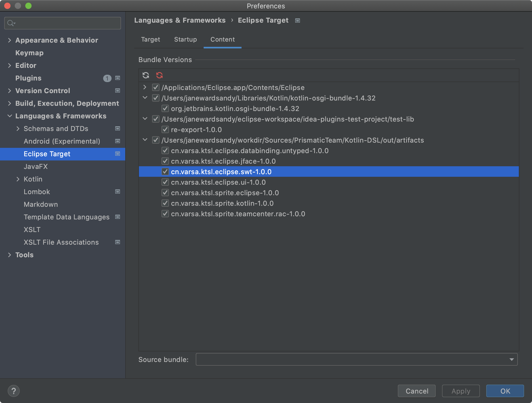The height and width of the screenshot is (403, 532).
Task: Click the gray reload bundles icon
Action: click(x=146, y=75)
